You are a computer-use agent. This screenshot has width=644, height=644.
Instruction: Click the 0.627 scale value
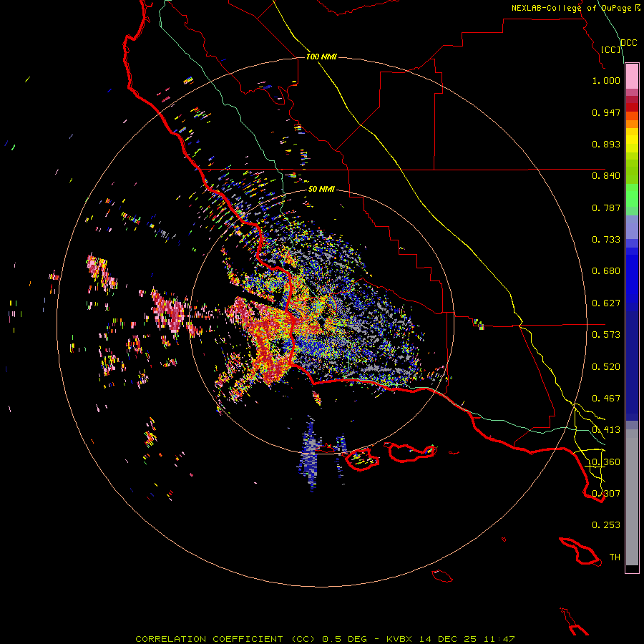pyautogui.click(x=606, y=303)
